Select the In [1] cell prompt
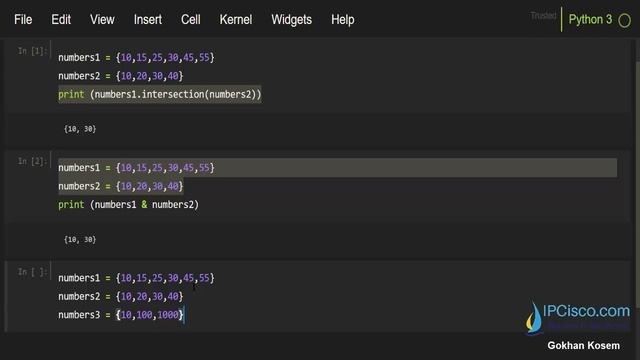 (x=32, y=51)
